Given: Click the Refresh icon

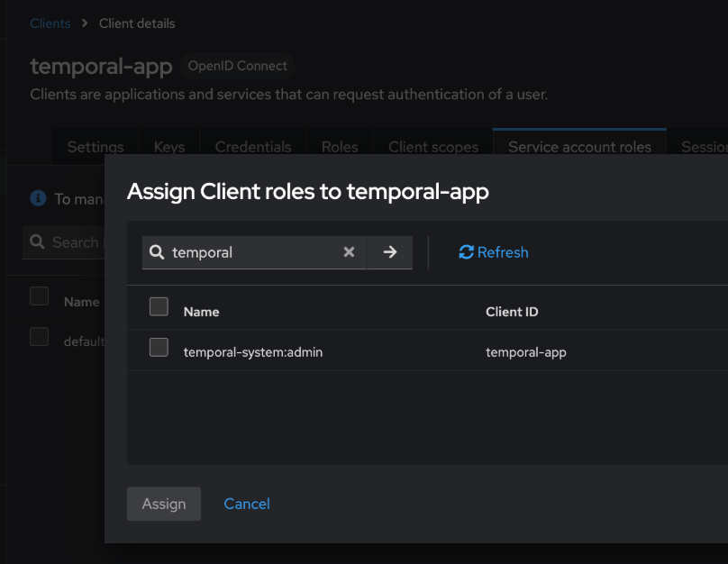Looking at the screenshot, I should pyautogui.click(x=466, y=252).
